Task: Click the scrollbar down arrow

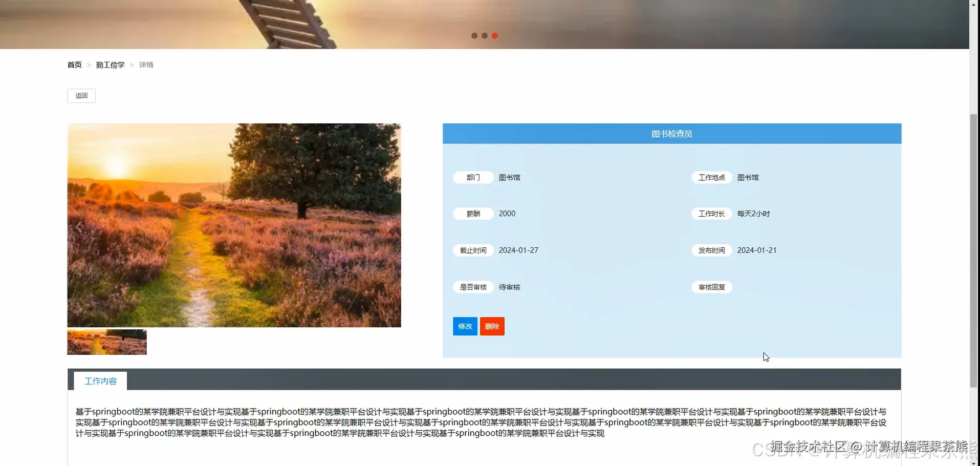Action: tap(974, 462)
